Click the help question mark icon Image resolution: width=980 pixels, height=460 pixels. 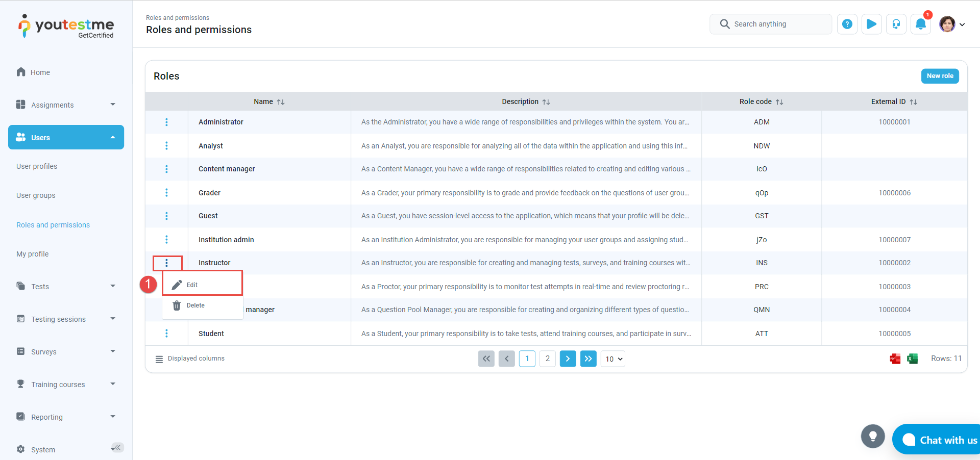847,24
